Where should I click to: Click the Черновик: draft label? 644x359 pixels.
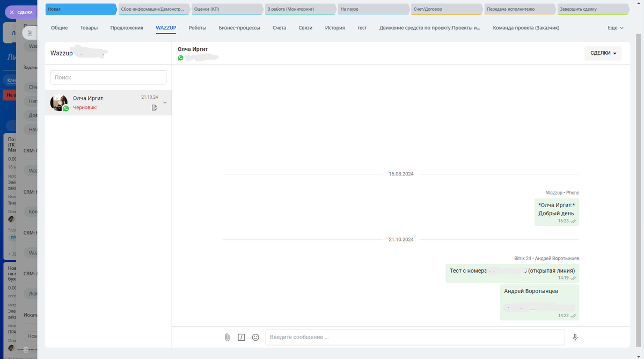click(x=85, y=107)
